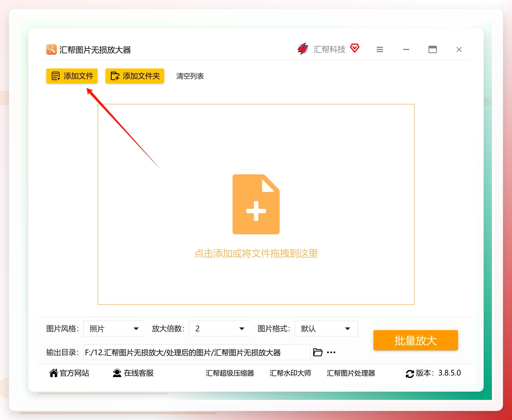Click the 汇帮科技 brand text
Image resolution: width=512 pixels, height=420 pixels.
(x=329, y=49)
